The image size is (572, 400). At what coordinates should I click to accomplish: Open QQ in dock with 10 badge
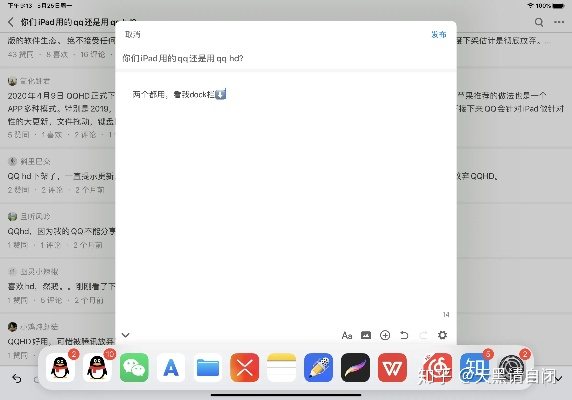pos(97,368)
